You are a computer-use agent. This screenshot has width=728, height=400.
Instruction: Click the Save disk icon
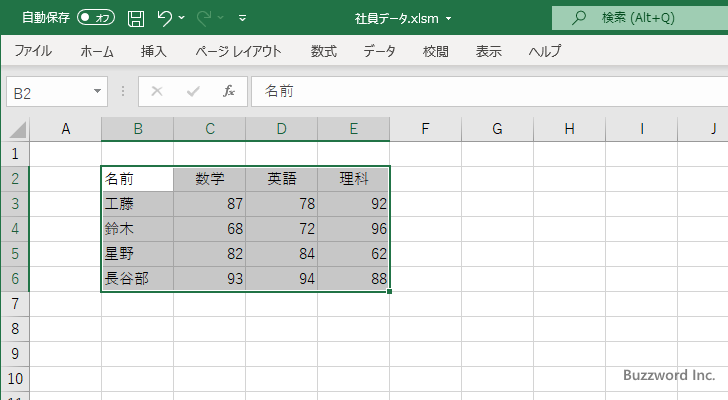click(136, 18)
